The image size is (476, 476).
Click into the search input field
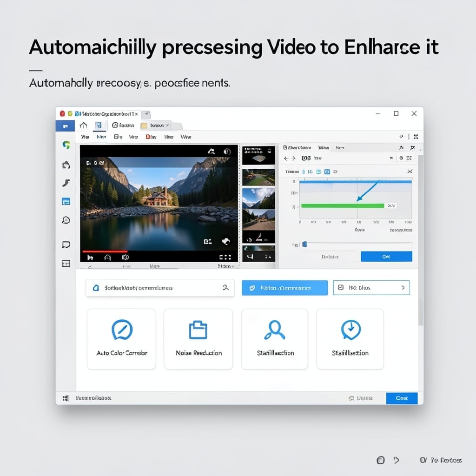tap(160, 288)
